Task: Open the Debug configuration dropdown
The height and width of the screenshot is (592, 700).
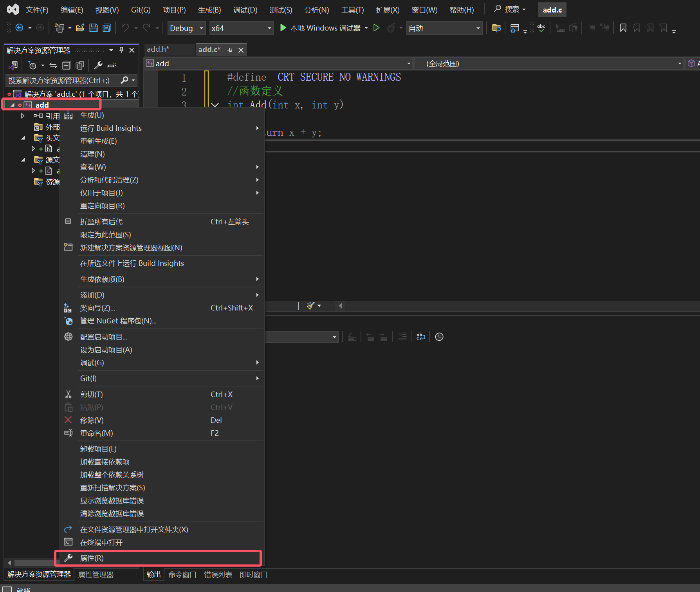Action: click(x=186, y=28)
